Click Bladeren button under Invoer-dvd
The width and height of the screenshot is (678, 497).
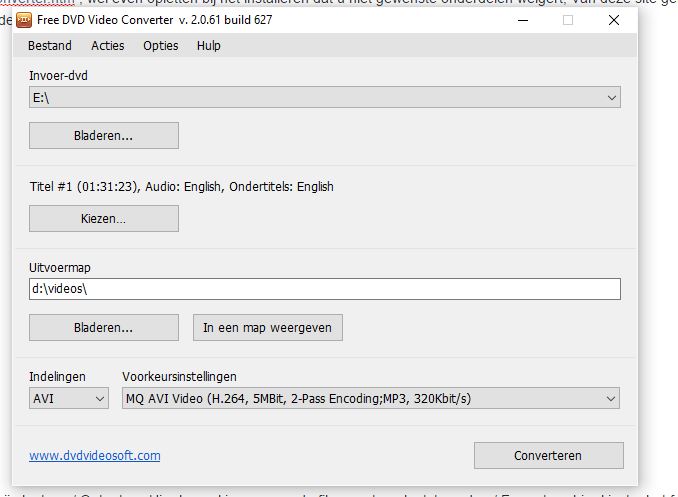click(x=104, y=135)
